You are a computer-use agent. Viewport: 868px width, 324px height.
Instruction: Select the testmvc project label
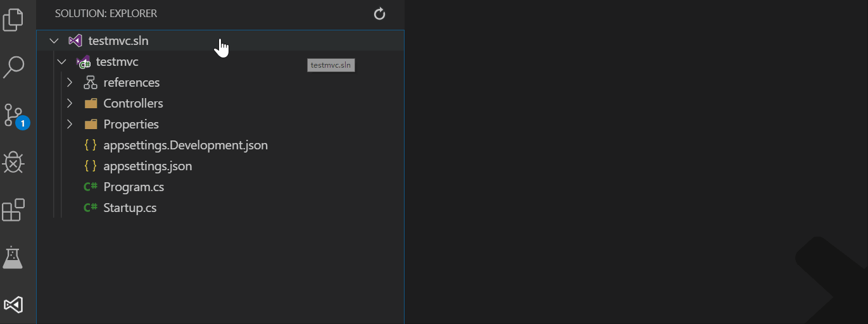pos(117,61)
